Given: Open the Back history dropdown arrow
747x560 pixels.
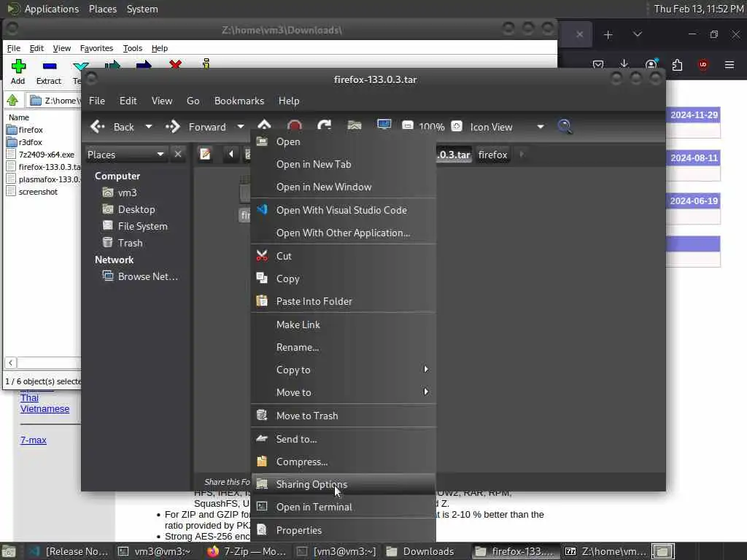Looking at the screenshot, I should click(x=149, y=127).
